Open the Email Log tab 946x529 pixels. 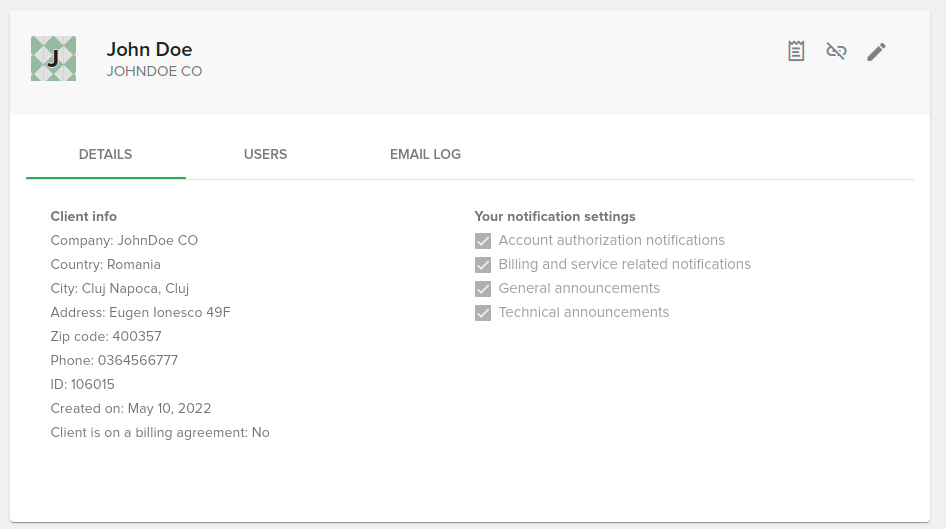point(425,154)
